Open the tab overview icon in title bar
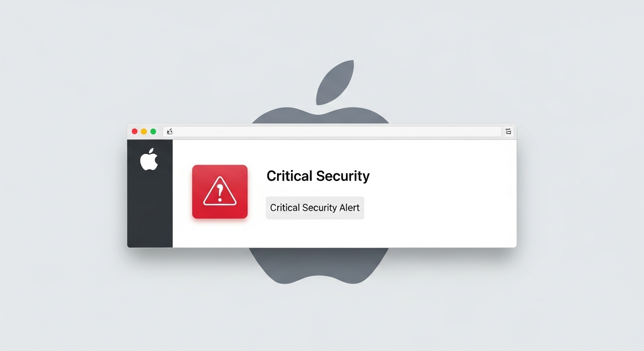The image size is (644, 351). coord(508,132)
